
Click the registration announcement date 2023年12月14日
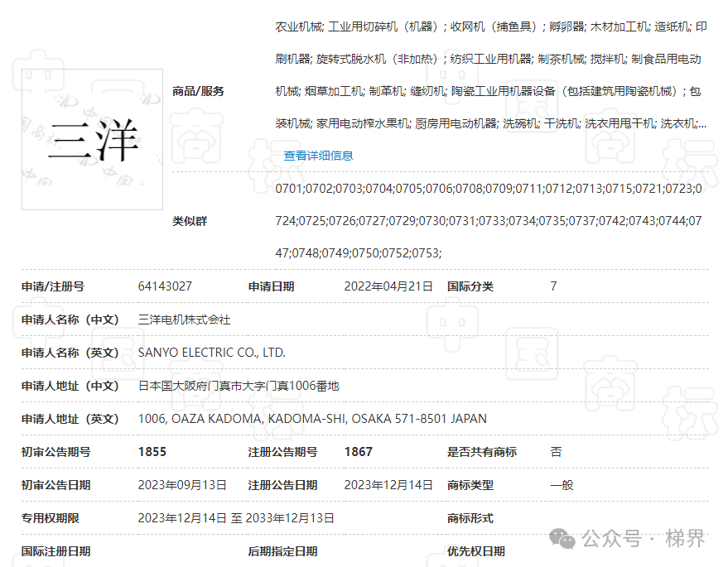tap(387, 485)
